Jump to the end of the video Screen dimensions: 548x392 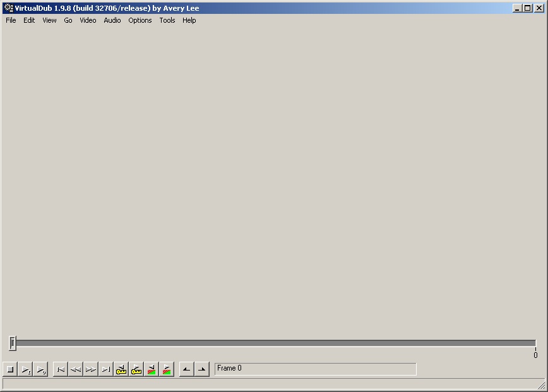tap(105, 369)
